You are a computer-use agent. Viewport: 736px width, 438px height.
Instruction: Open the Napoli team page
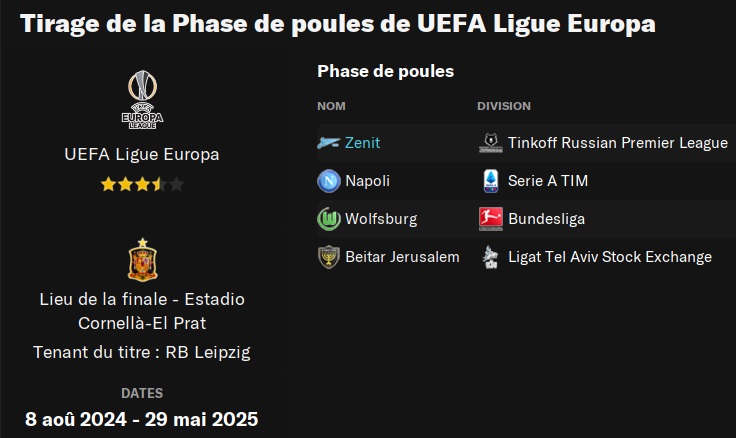tap(367, 181)
